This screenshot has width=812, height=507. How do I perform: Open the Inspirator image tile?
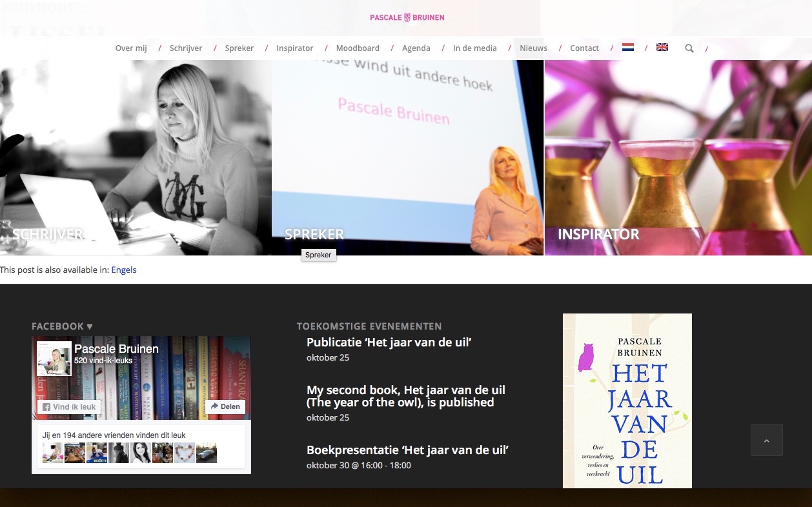tap(678, 158)
